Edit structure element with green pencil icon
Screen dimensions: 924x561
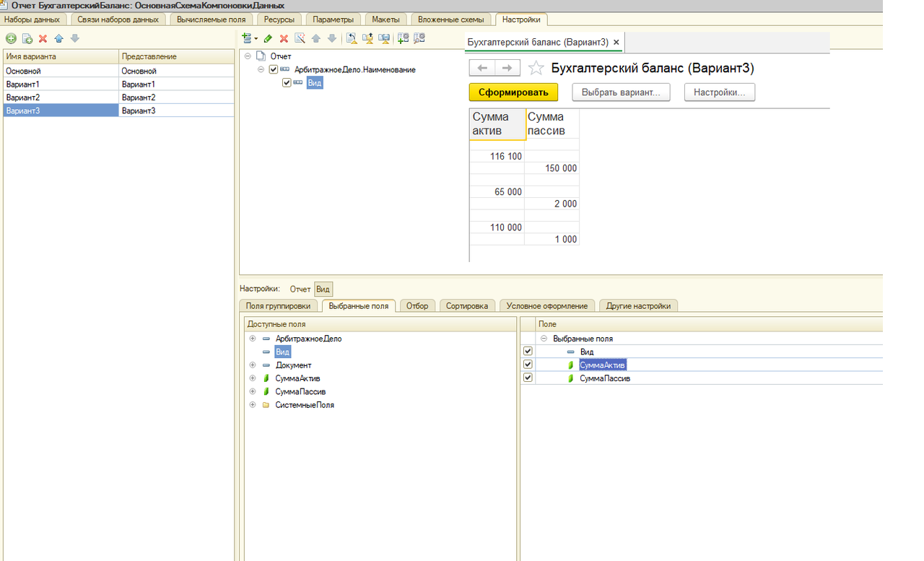269,38
